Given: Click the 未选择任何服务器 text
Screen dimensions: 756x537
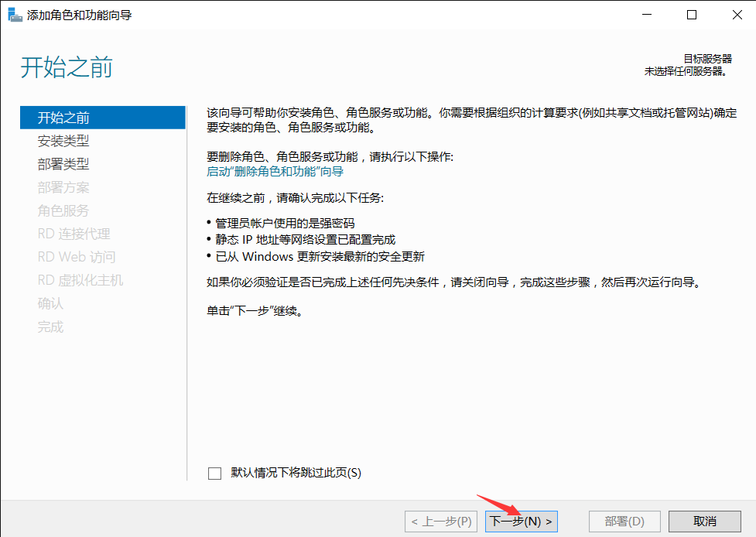Looking at the screenshot, I should coord(686,71).
